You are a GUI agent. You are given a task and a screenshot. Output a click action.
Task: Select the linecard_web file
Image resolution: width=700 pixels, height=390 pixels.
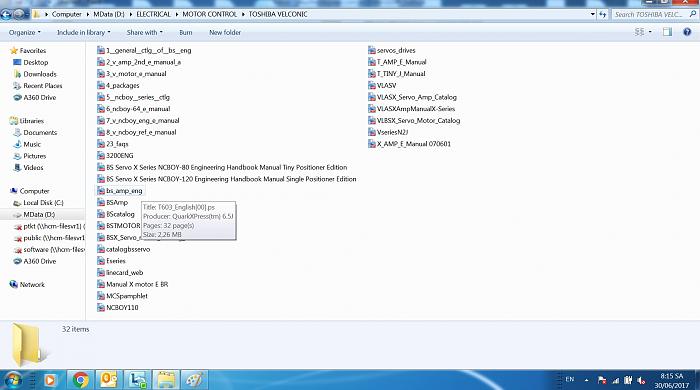click(x=120, y=272)
